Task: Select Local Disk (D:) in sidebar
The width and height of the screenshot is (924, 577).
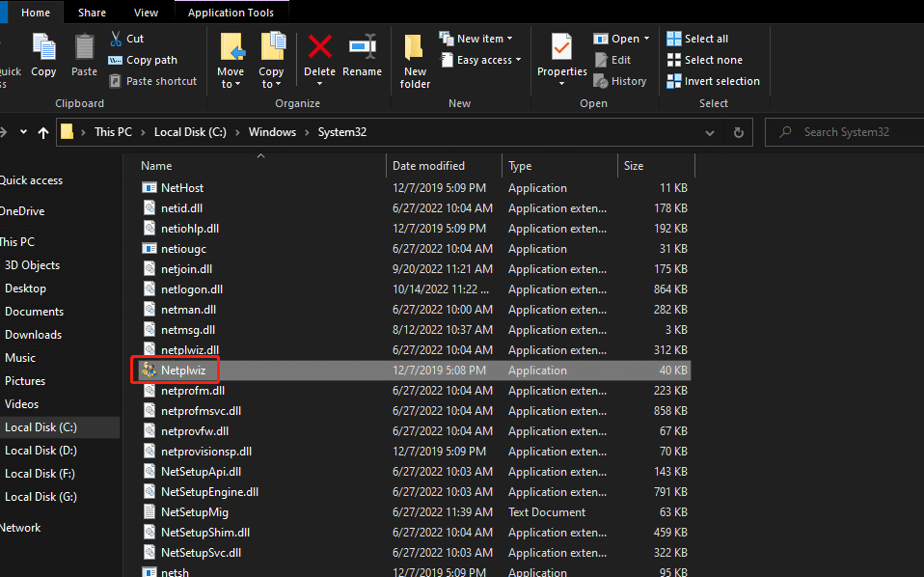Action: click(x=41, y=451)
